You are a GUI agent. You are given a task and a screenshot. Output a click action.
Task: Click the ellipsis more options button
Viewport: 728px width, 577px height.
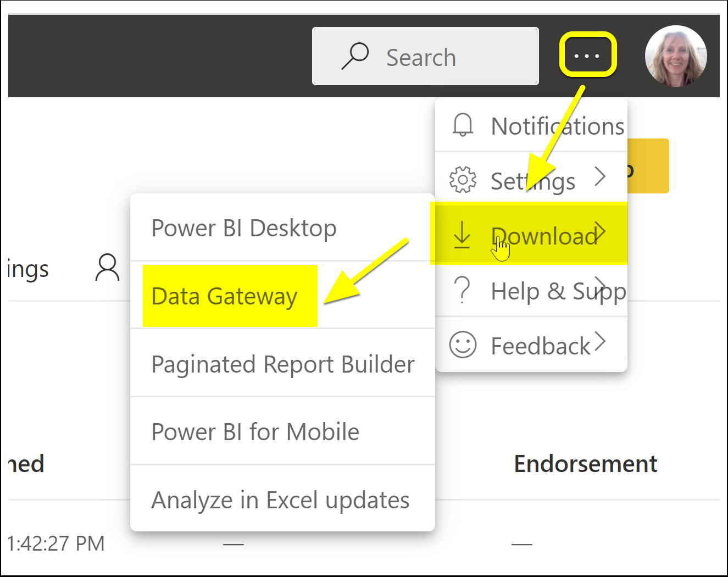pyautogui.click(x=587, y=56)
